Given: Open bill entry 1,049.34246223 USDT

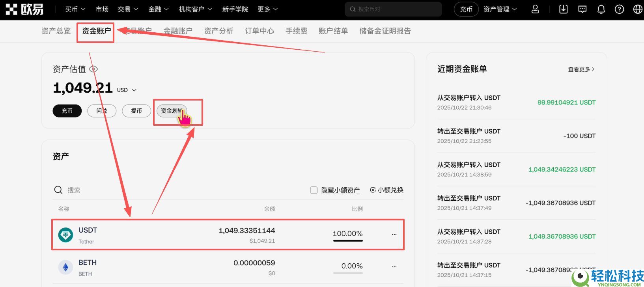Looking at the screenshot, I should 516,170.
